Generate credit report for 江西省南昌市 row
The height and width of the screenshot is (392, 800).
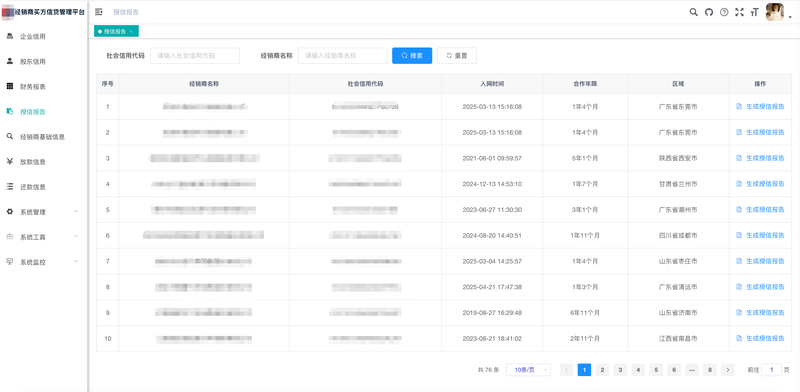pos(760,338)
